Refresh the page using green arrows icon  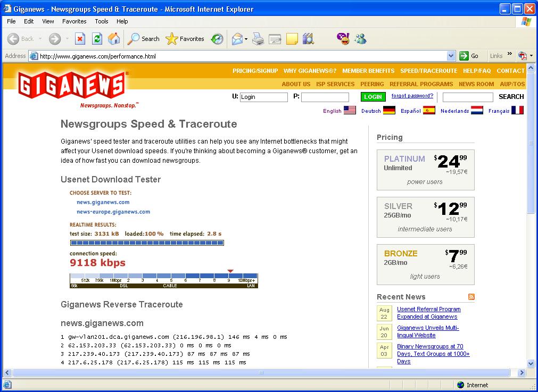(97, 39)
